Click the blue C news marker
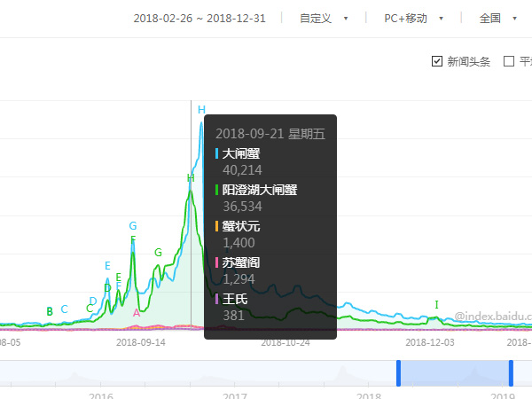532x399 pixels. pyautogui.click(x=64, y=309)
